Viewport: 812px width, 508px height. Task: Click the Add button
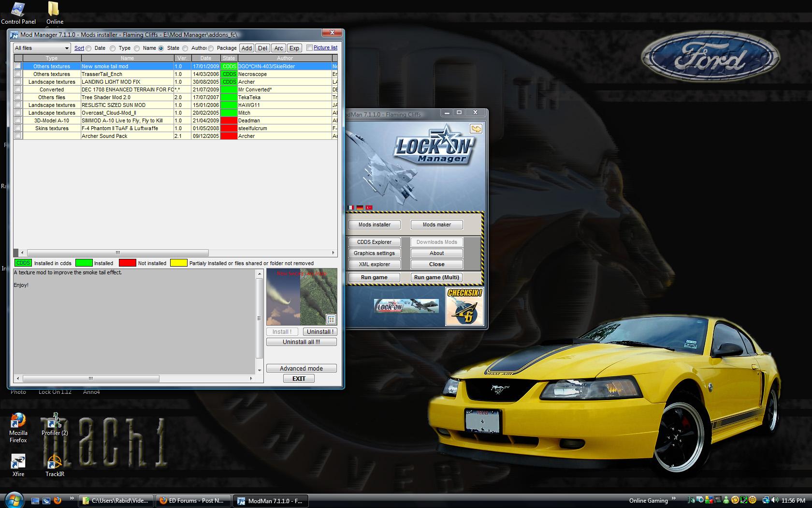point(246,48)
